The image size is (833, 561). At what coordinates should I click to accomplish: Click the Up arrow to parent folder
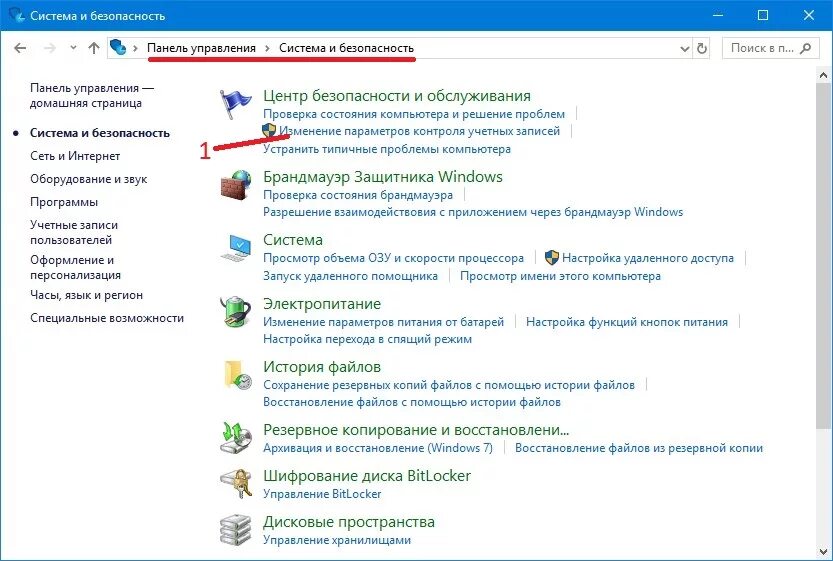coord(94,48)
